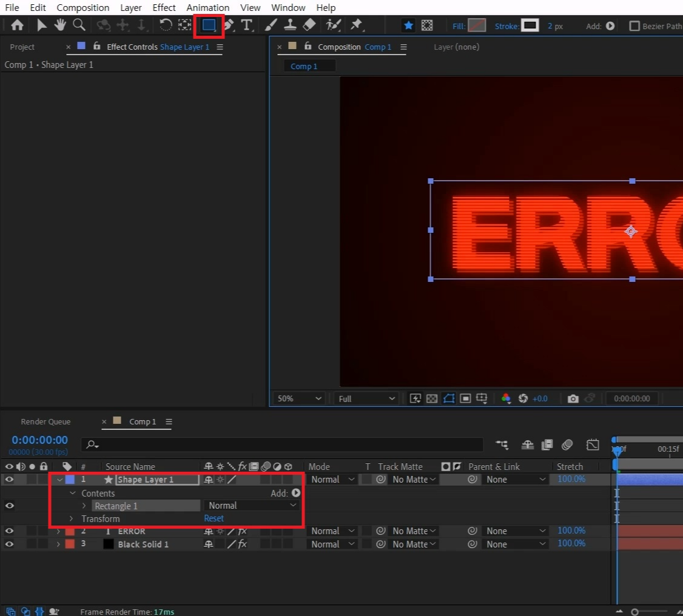
Task: Select the Orbit camera tool
Action: pyautogui.click(x=103, y=25)
